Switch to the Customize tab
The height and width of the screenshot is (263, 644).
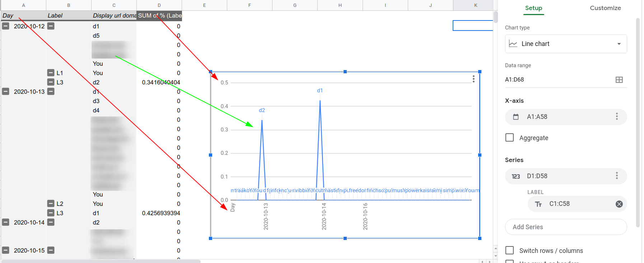click(605, 8)
